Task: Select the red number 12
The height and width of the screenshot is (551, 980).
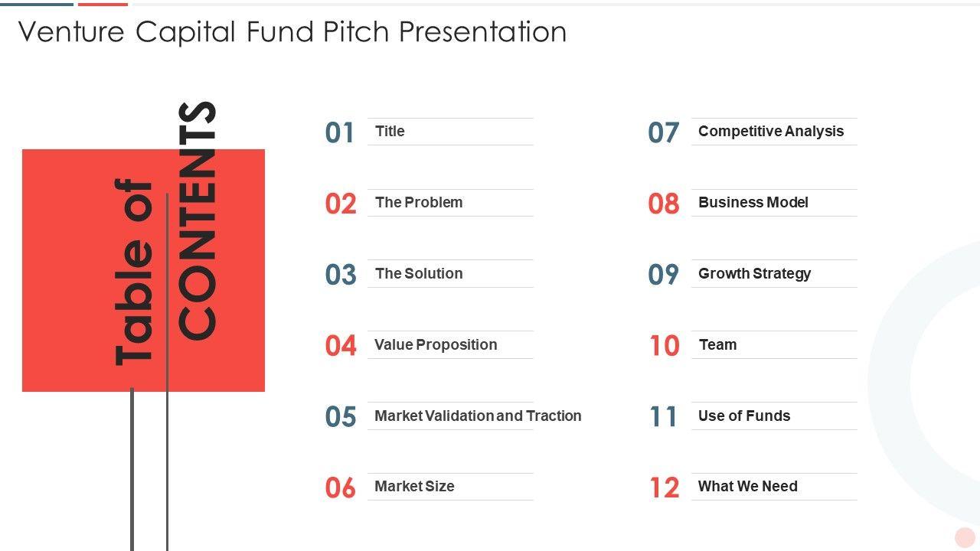Action: point(664,488)
